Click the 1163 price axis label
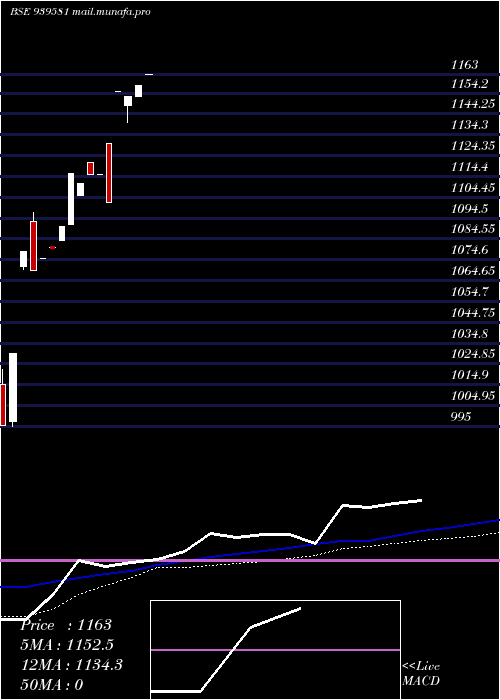Image resolution: width=500 pixels, height=700 pixels. click(464, 65)
